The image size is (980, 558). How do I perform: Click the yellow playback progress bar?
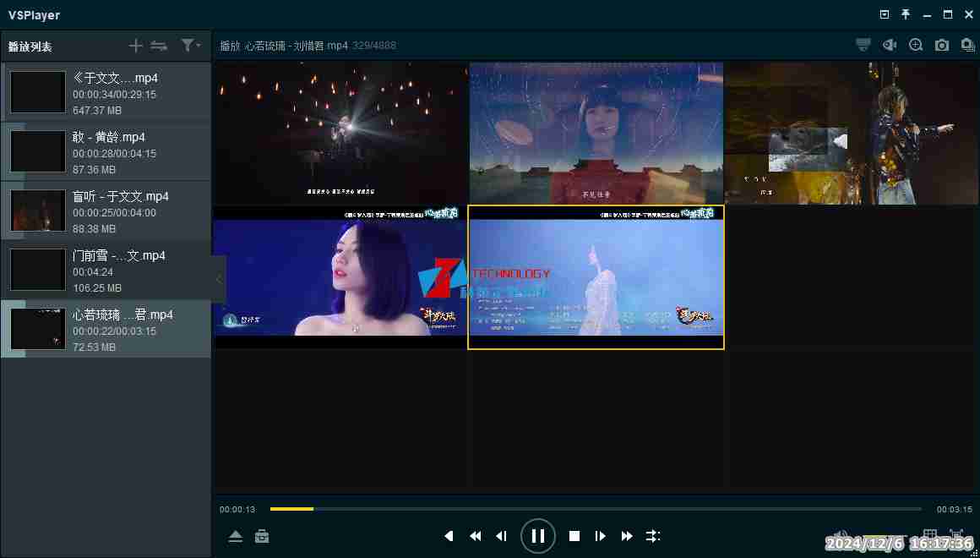point(291,509)
